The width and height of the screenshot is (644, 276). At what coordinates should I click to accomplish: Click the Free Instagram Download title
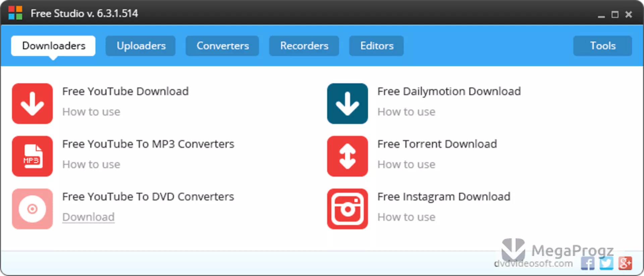pos(444,197)
